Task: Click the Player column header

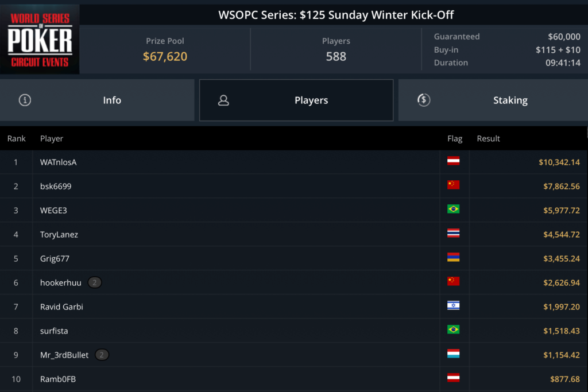Action: [x=52, y=138]
